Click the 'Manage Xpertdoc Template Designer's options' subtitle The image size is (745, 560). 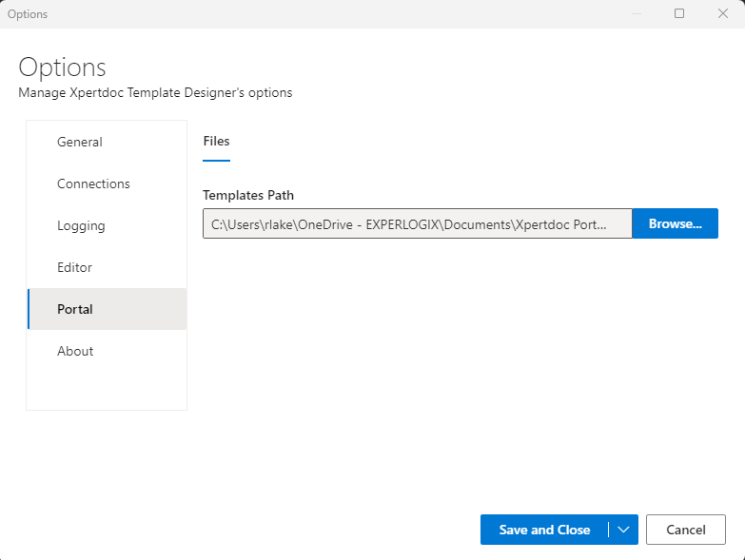coord(155,92)
